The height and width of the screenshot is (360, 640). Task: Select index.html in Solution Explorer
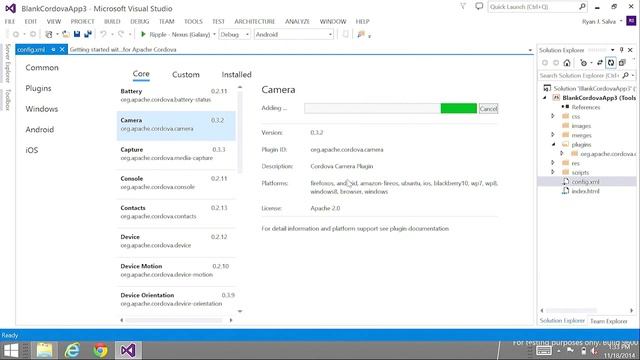coord(585,191)
